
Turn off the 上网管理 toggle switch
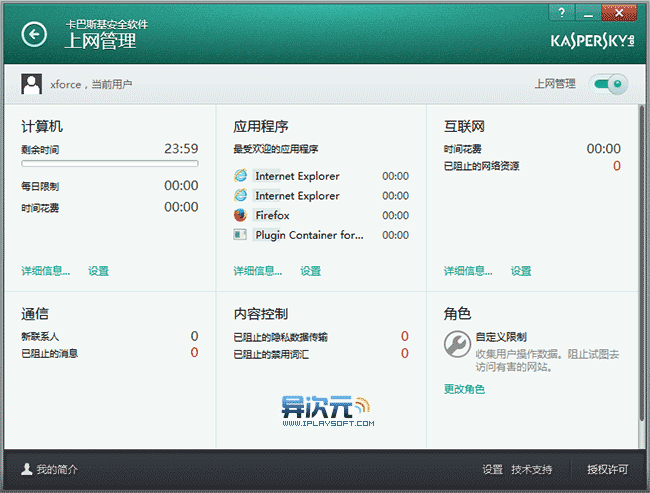(609, 84)
